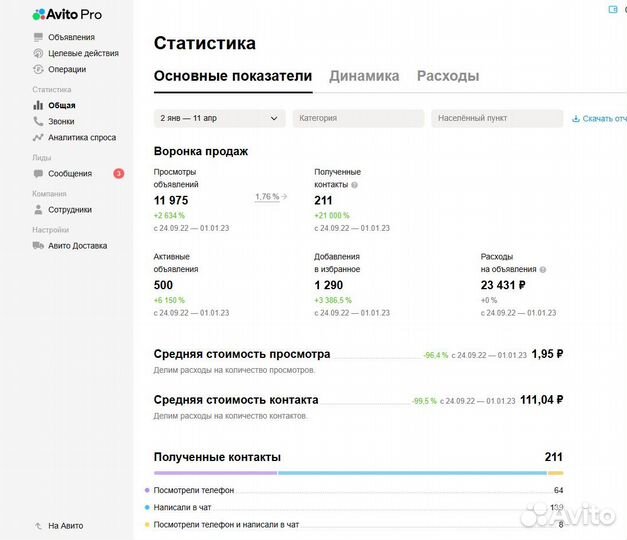Click the Сотрудники person icon
The image size is (627, 540).
click(38, 210)
